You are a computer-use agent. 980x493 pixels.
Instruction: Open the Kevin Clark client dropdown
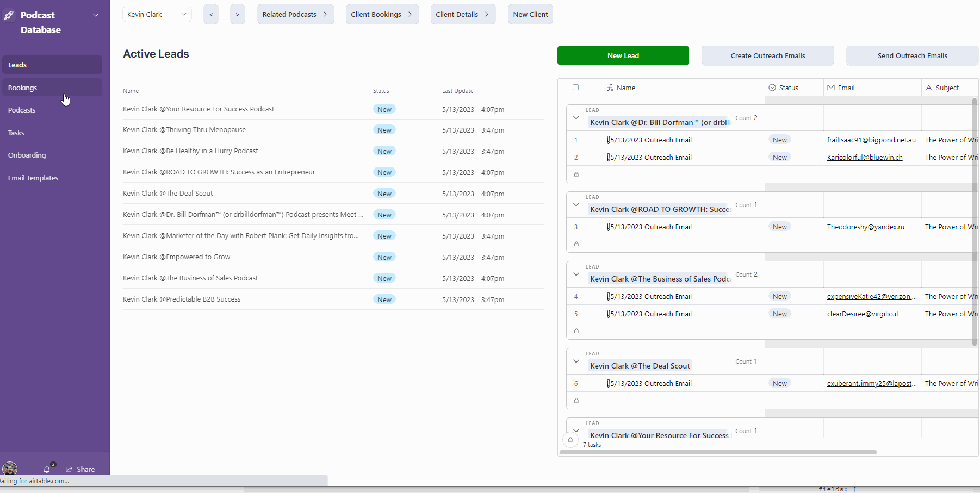[x=157, y=15]
